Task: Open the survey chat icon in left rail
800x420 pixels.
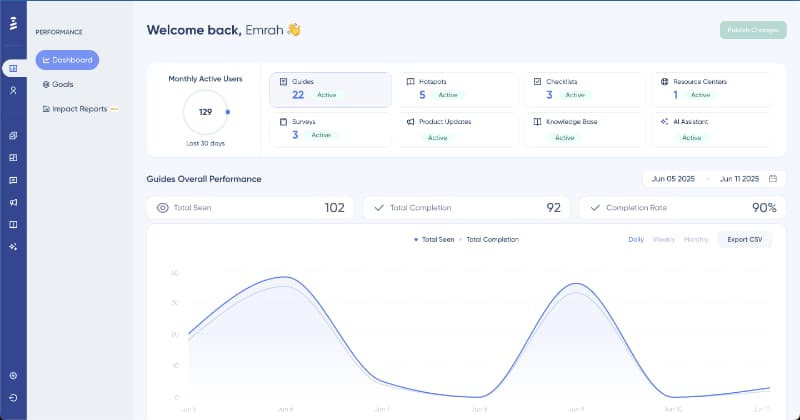Action: pos(13,180)
